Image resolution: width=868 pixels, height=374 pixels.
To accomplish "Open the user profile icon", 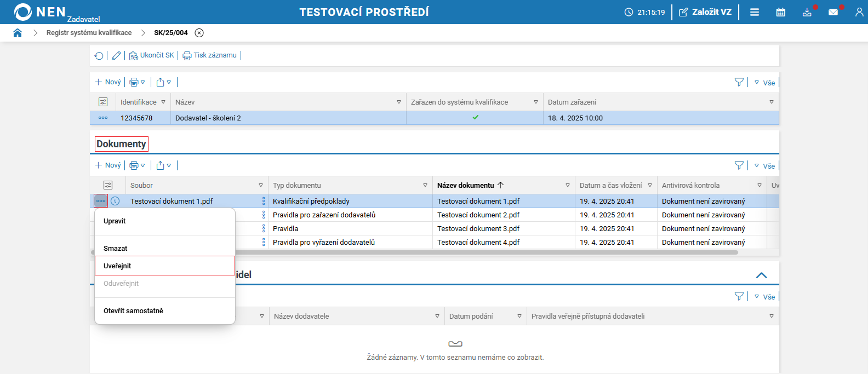I will (x=859, y=12).
